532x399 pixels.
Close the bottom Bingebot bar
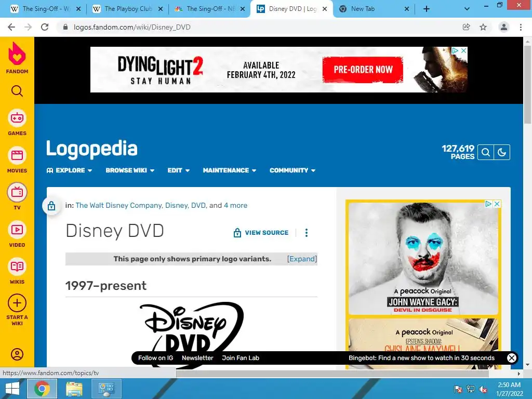(x=512, y=358)
